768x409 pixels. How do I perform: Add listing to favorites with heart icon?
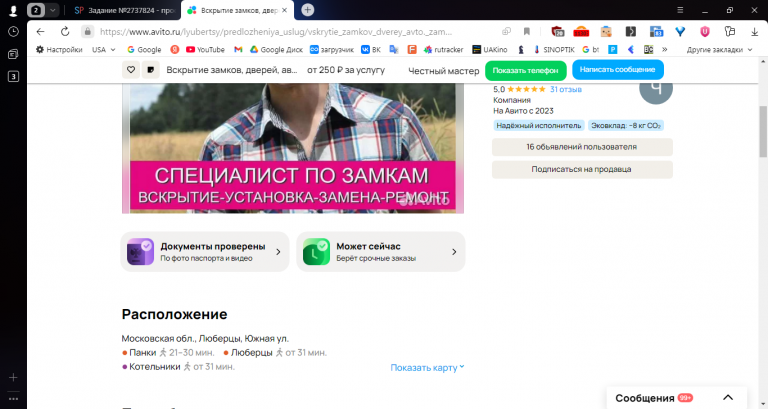pos(131,70)
